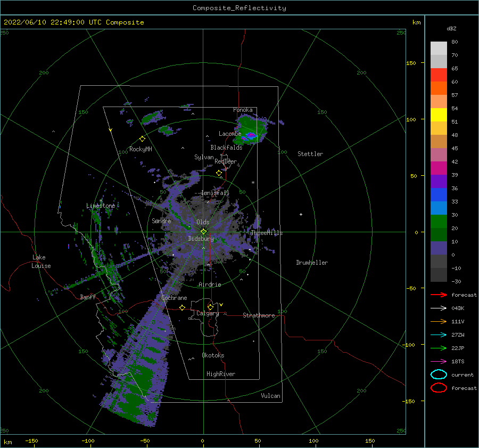
Task: Click the Sylvan label
Action: [204, 157]
